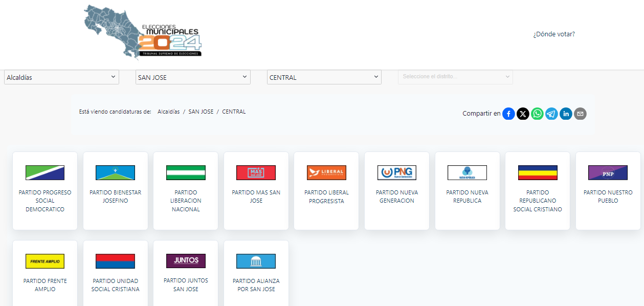Share via WhatsApp icon

click(x=537, y=114)
